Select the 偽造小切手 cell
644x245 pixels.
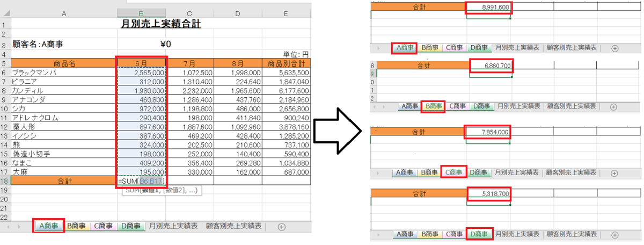coord(64,154)
